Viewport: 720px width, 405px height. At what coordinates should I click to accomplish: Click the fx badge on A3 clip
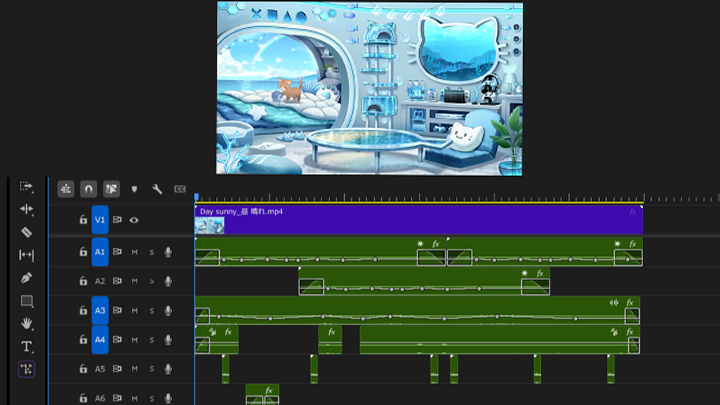630,303
